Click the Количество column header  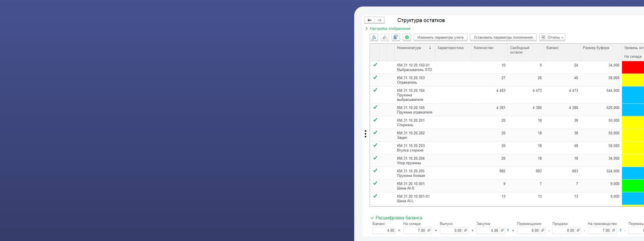pos(489,52)
